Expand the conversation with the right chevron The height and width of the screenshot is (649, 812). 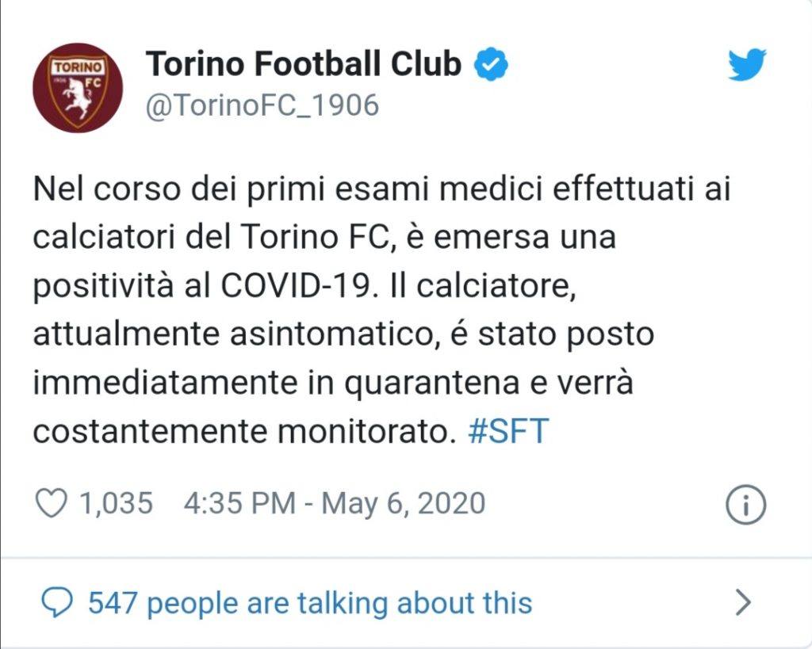tap(744, 602)
